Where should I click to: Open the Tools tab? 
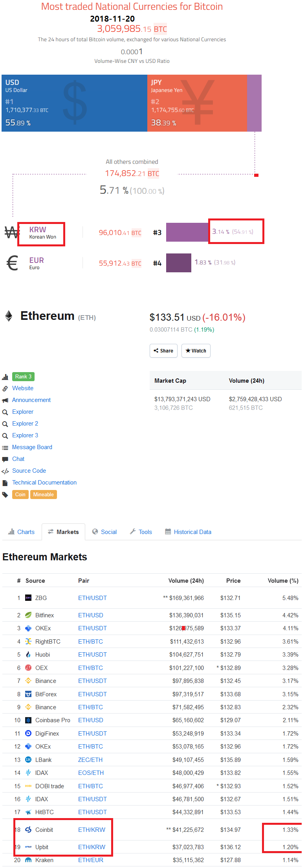pyautogui.click(x=141, y=532)
